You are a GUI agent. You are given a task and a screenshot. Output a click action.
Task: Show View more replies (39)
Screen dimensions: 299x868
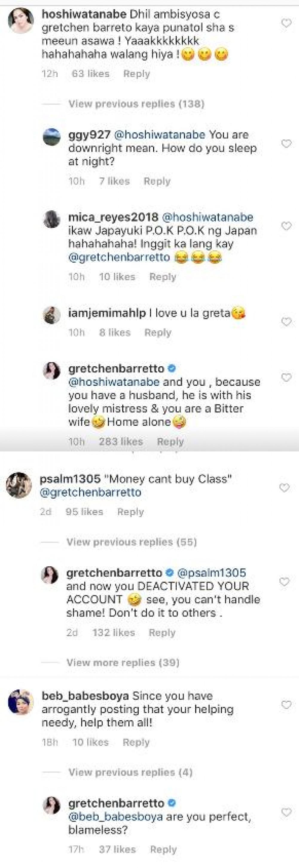123,663
